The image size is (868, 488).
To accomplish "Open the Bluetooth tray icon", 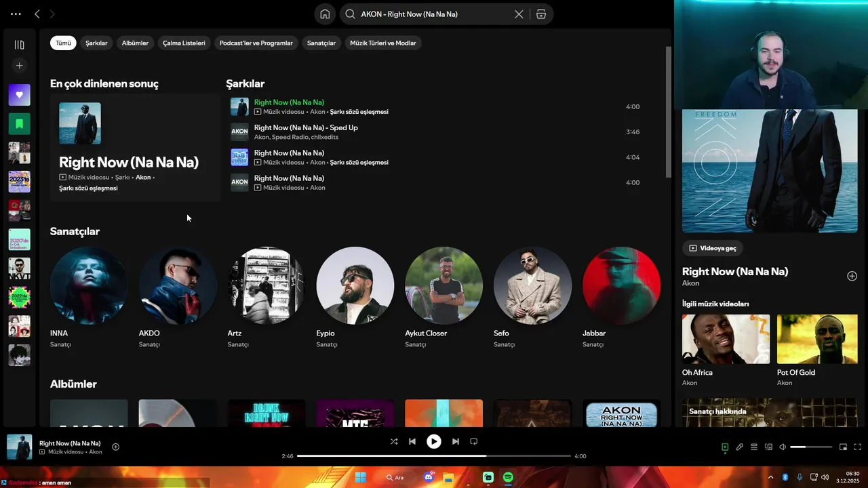I will pyautogui.click(x=785, y=477).
